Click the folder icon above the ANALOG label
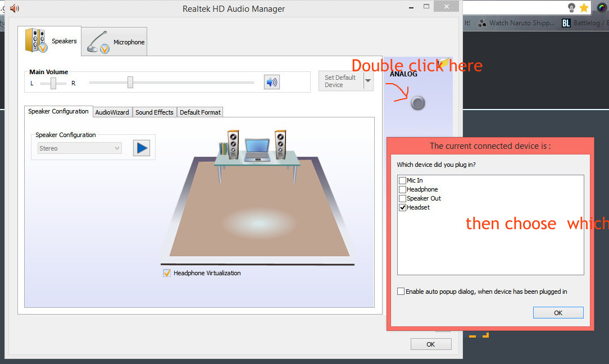Screen dimensions: 609x364 [x=444, y=62]
